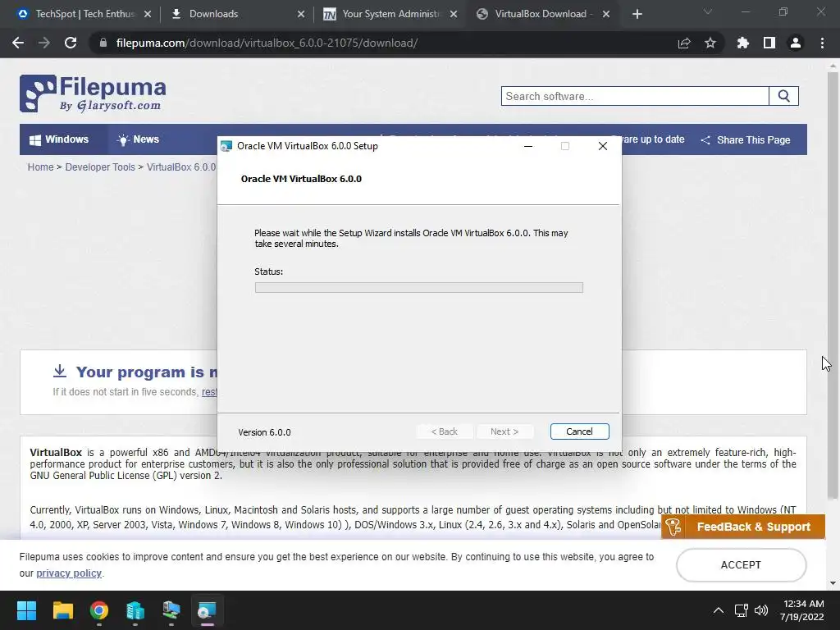Viewport: 840px width, 630px height.
Task: Accept the cookies notice
Action: coord(742,565)
